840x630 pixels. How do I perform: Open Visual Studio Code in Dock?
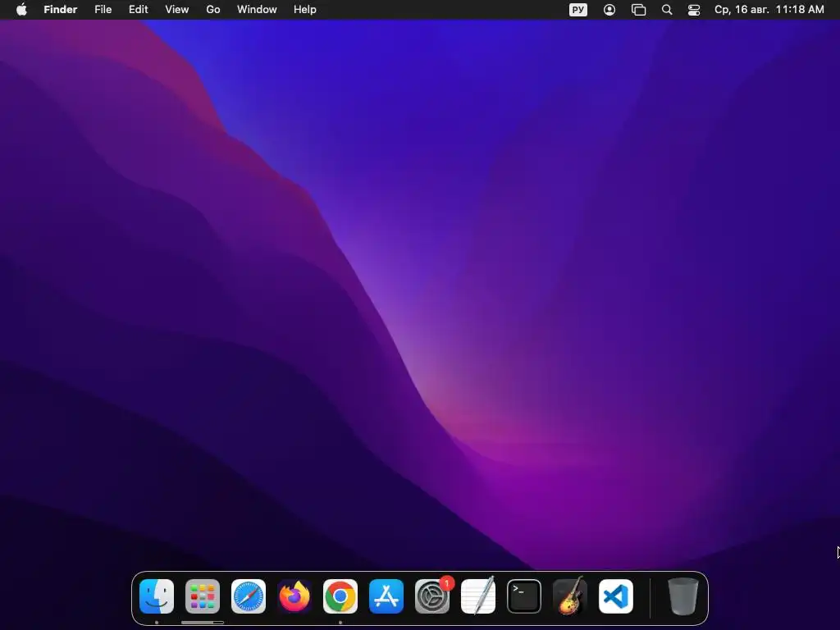pyautogui.click(x=616, y=596)
